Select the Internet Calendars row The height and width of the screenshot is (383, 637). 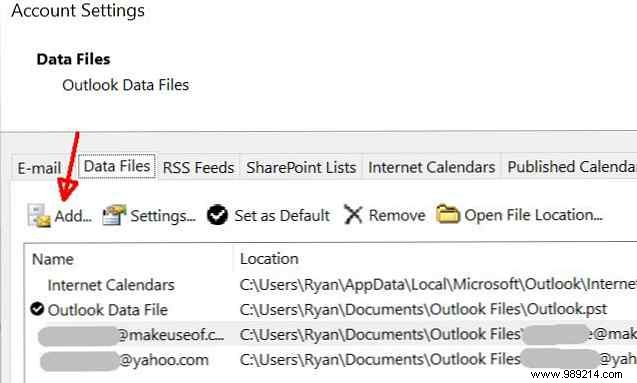point(111,285)
